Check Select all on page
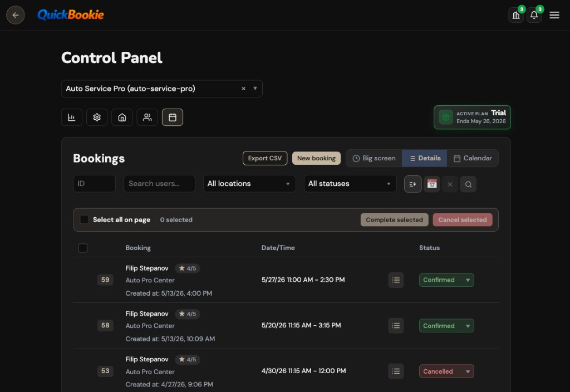 (85, 219)
